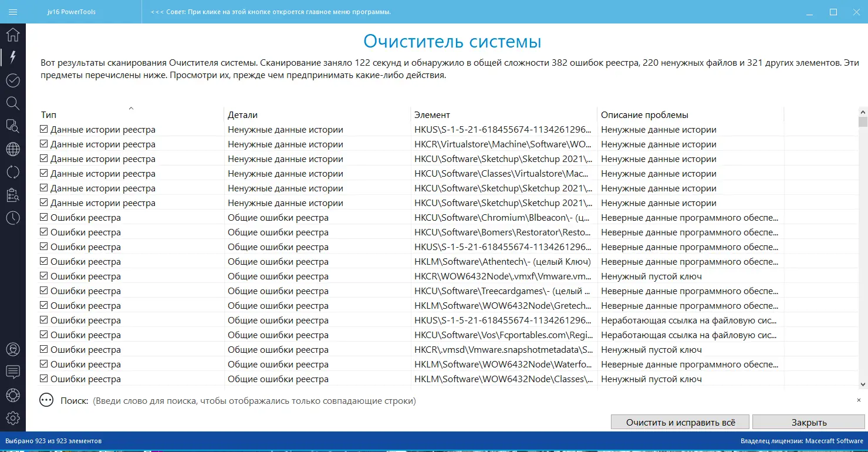Screen dimensions: 868x452
Task: Select HKCU\Software\Classes\Virtualstore element cell
Action: point(504,173)
